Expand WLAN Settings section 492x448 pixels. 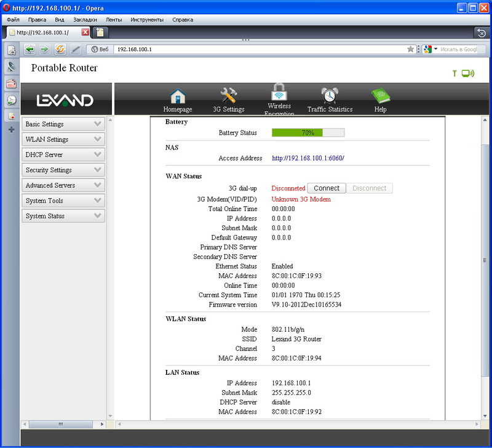pos(63,140)
